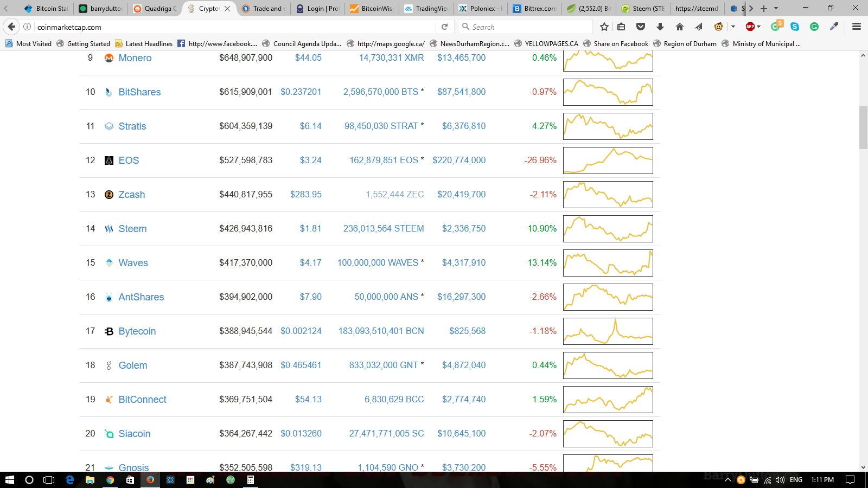Viewport: 868px width, 488px height.
Task: Bookmark this page with the star icon
Action: click(x=604, y=27)
